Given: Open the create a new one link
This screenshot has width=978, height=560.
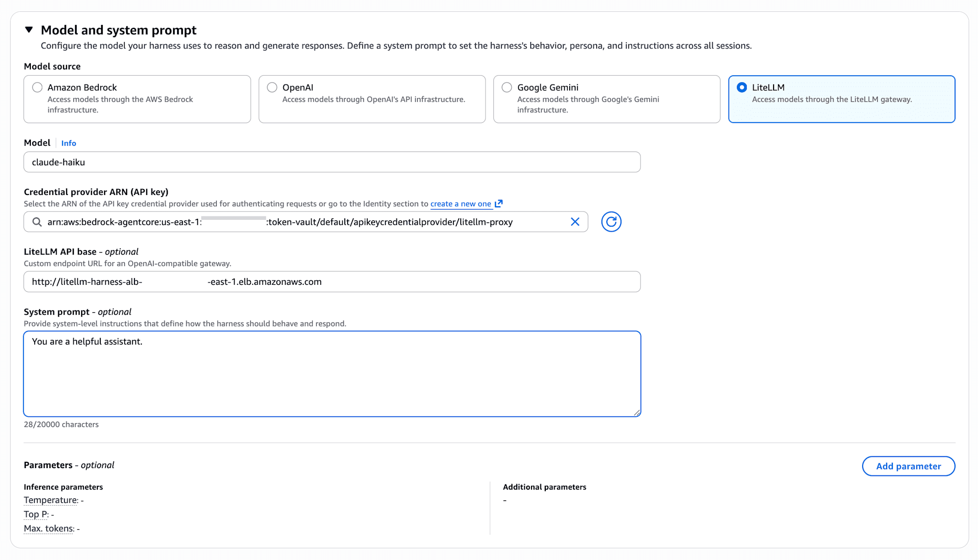Looking at the screenshot, I should click(461, 204).
